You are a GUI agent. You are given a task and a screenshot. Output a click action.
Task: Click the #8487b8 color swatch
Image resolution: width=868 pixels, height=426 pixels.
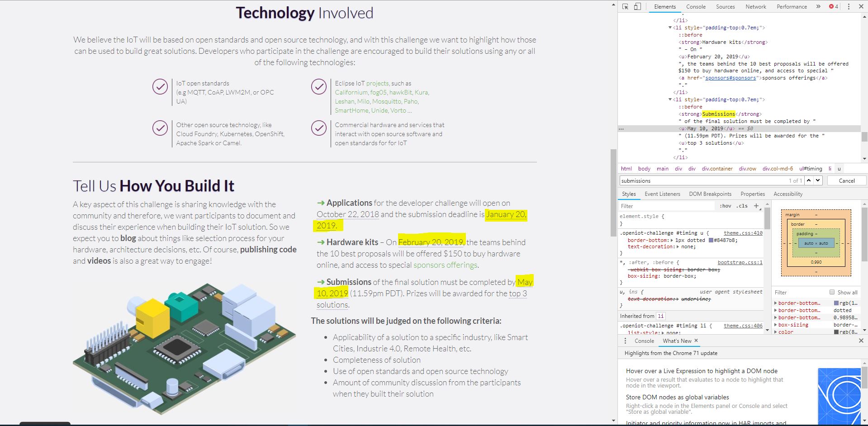point(710,240)
